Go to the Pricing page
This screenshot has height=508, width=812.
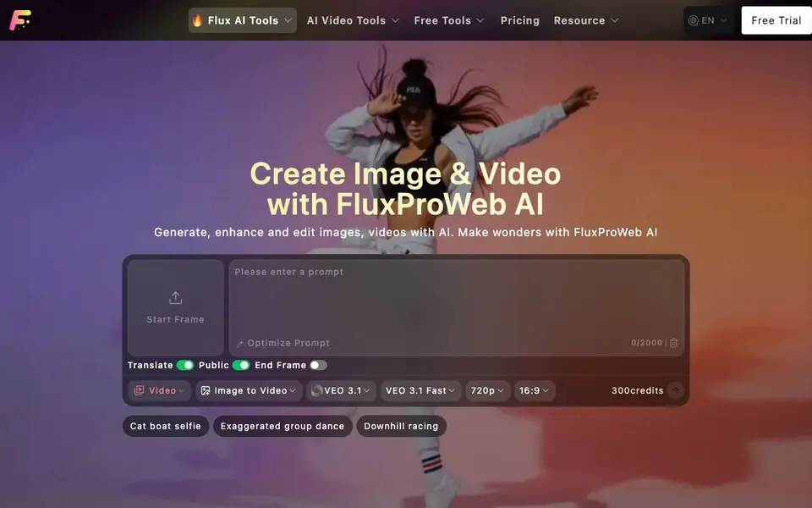[x=519, y=20]
